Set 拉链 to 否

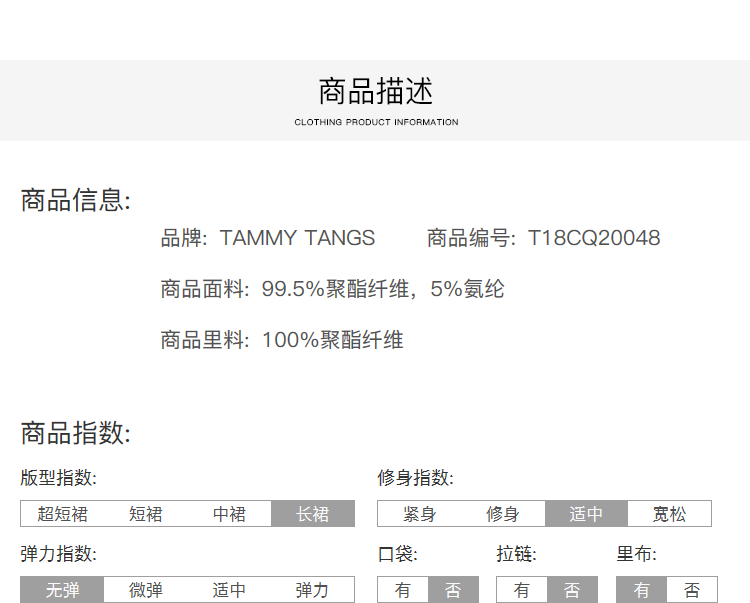[572, 590]
